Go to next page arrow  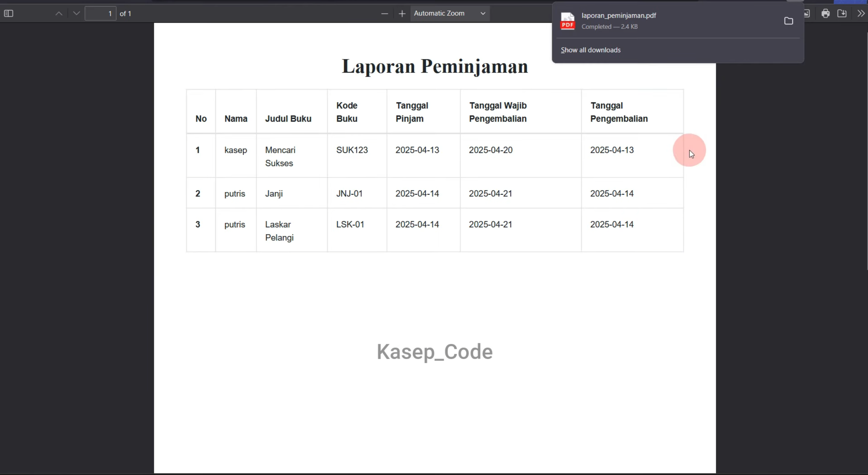76,14
